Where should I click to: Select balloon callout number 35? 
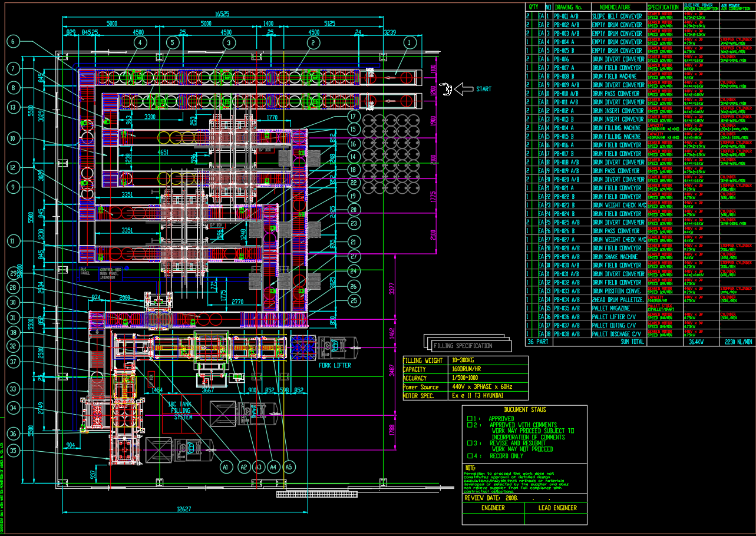click(14, 451)
